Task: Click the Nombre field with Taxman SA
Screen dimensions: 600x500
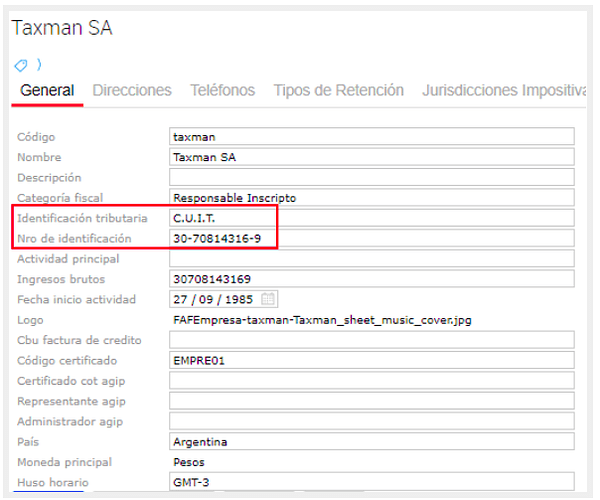Action: (x=372, y=157)
